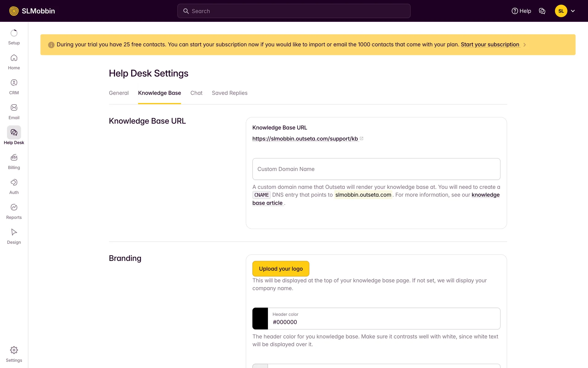
Task: Open Reports from the sidebar
Action: coord(14,207)
